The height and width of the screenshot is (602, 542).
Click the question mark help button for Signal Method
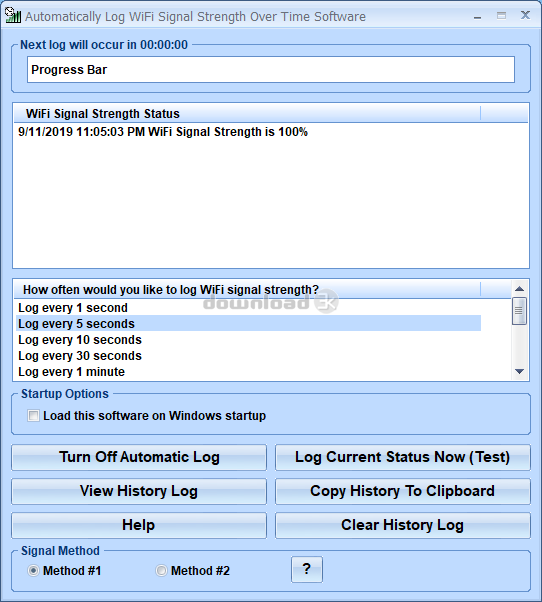pos(307,569)
